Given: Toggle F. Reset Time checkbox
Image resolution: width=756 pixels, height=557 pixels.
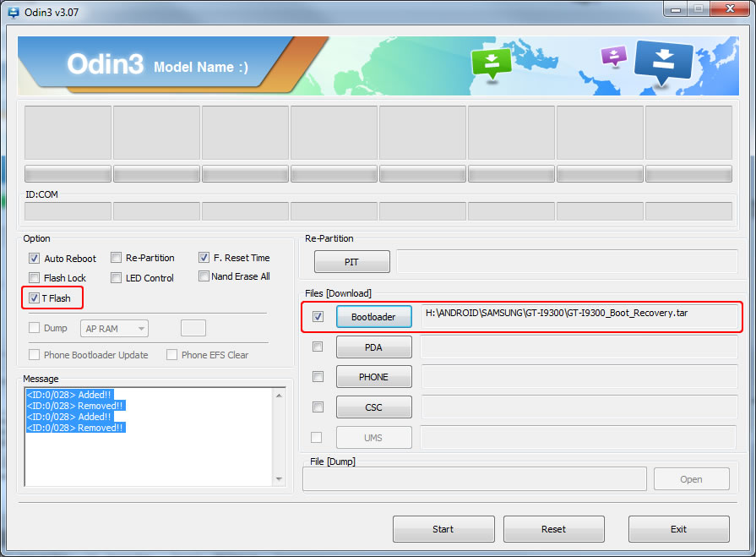Looking at the screenshot, I should click(204, 258).
